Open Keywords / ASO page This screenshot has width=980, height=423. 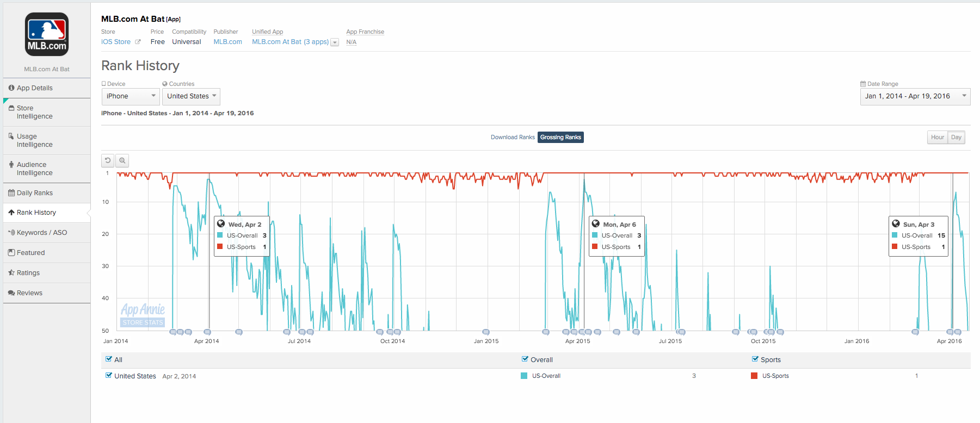coord(47,232)
